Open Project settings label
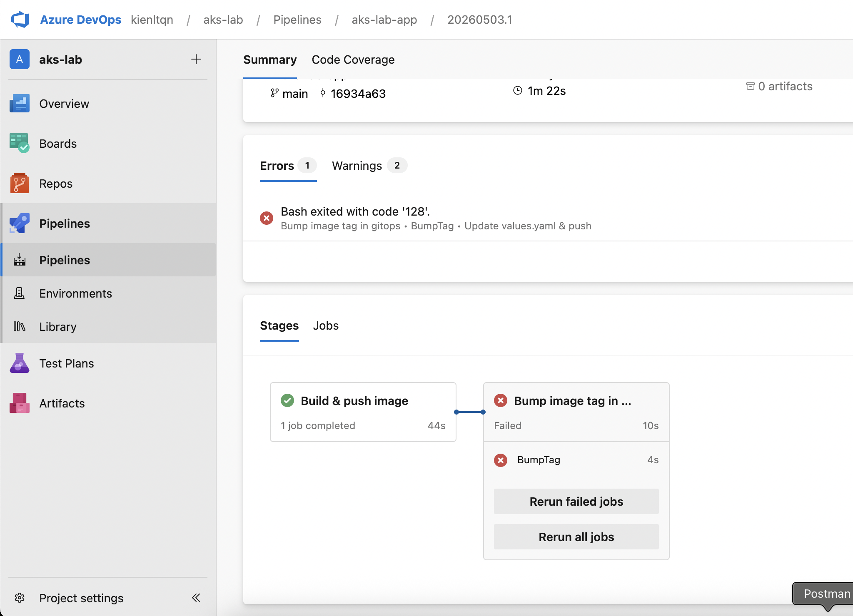 click(x=81, y=598)
